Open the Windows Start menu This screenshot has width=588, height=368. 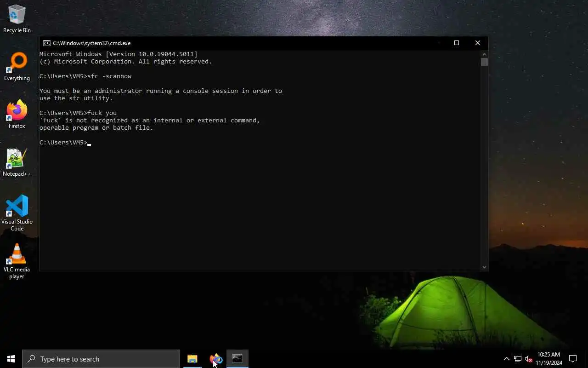point(11,359)
